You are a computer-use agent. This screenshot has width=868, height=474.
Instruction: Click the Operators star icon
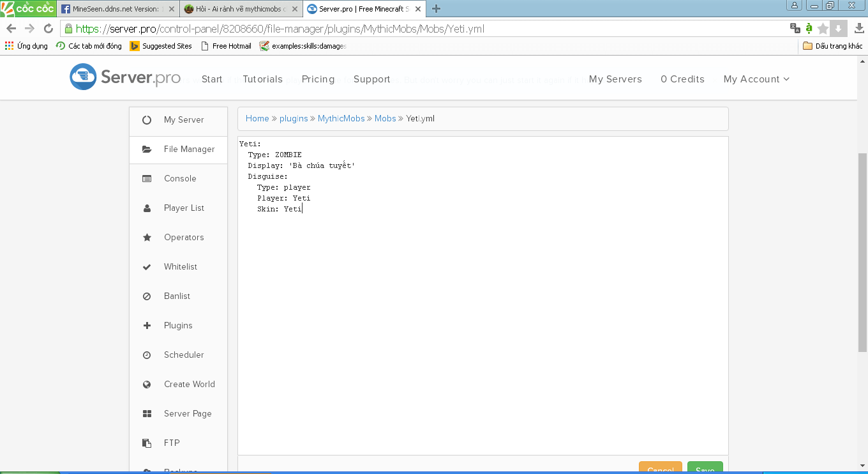pos(147,238)
